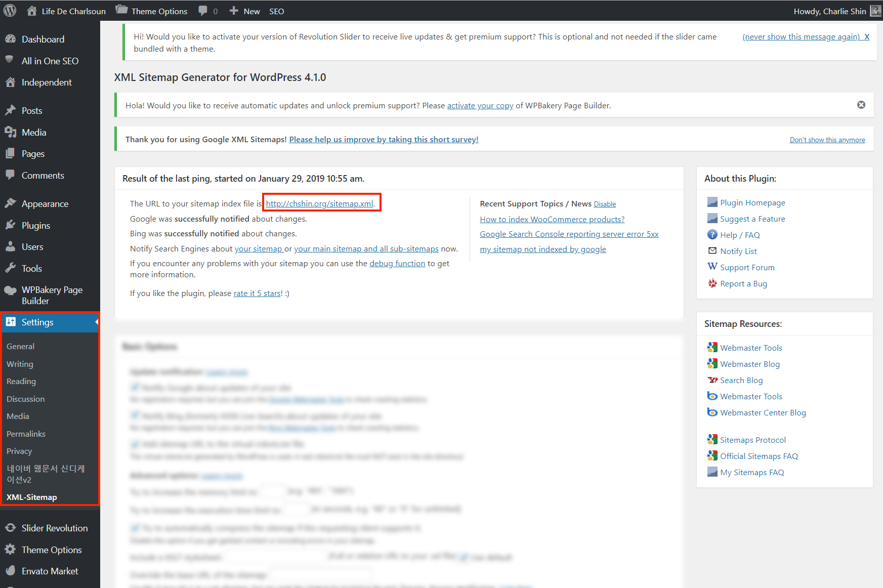Open Notify List envelope link
The width and height of the screenshot is (883, 588).
[x=712, y=250]
